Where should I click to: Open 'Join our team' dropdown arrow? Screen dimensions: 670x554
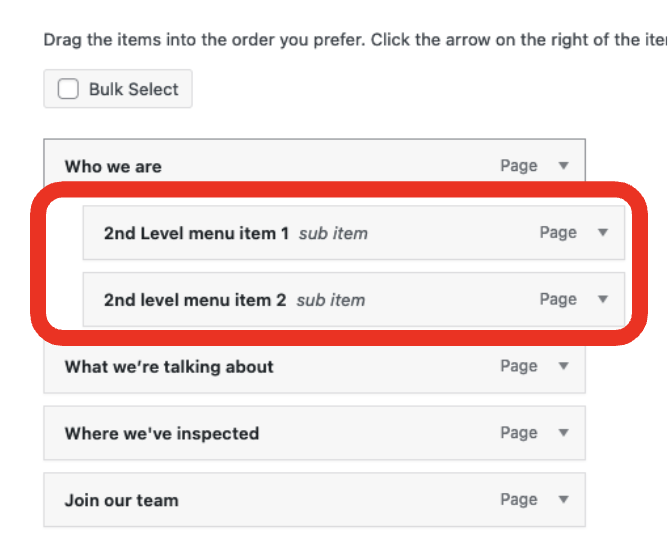563,500
